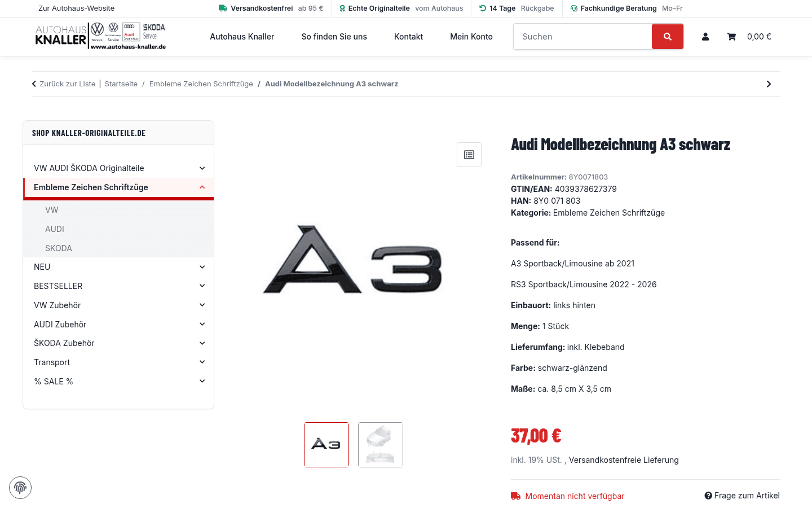Expand the % SALE % category
Viewport: 812px width, 508px height.
click(x=202, y=382)
